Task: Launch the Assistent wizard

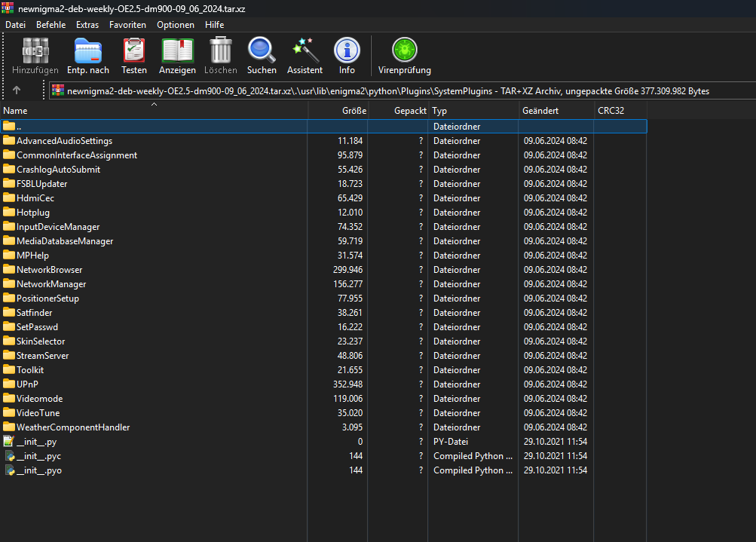Action: pos(305,51)
